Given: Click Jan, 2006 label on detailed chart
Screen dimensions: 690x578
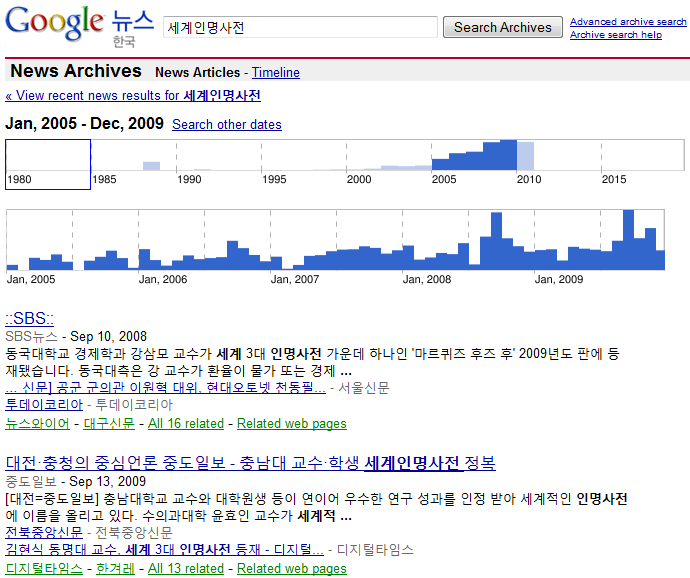Looking at the screenshot, I should 163,280.
